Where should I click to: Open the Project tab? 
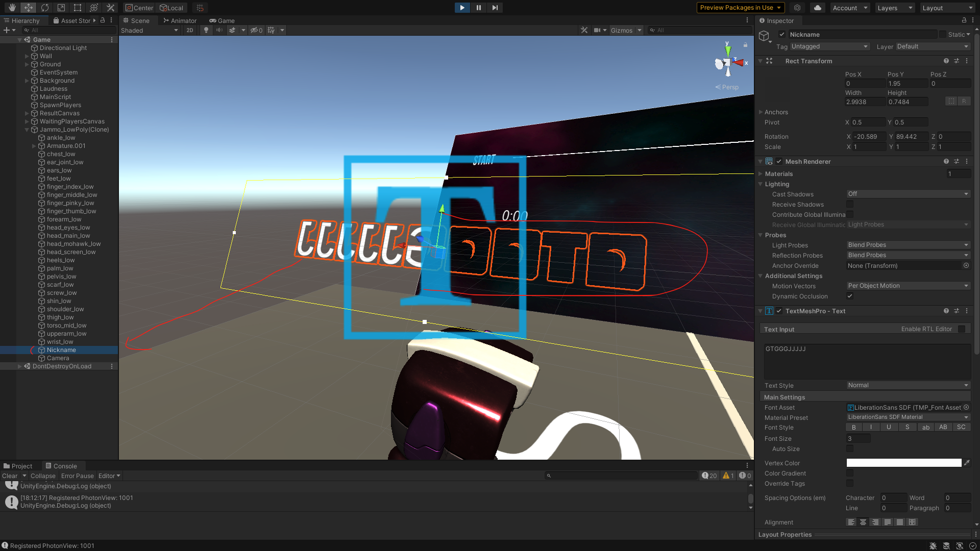coord(18,466)
